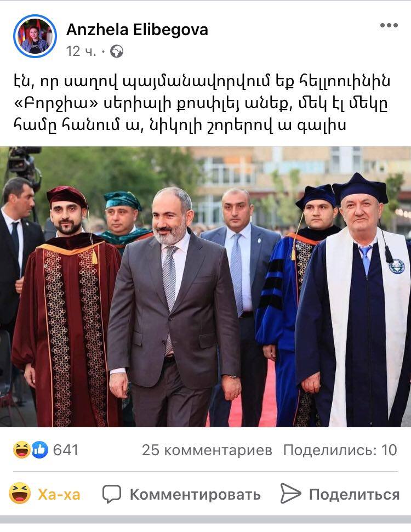View the 641 reactions list
Viewport: 411px width, 532px height.
[x=65, y=450]
